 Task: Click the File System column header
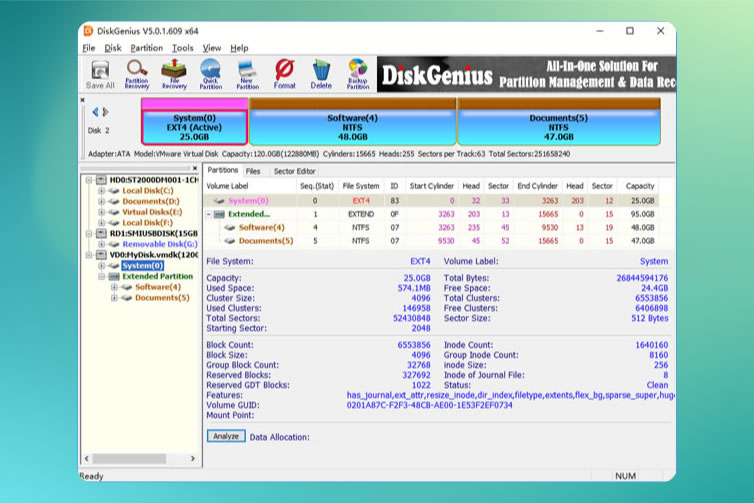[361, 186]
